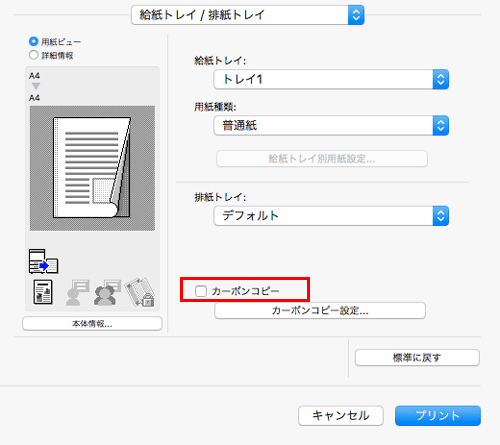Screen dimensions: 500x445
Task: Click the printer output mode icon
Action: tap(43, 261)
